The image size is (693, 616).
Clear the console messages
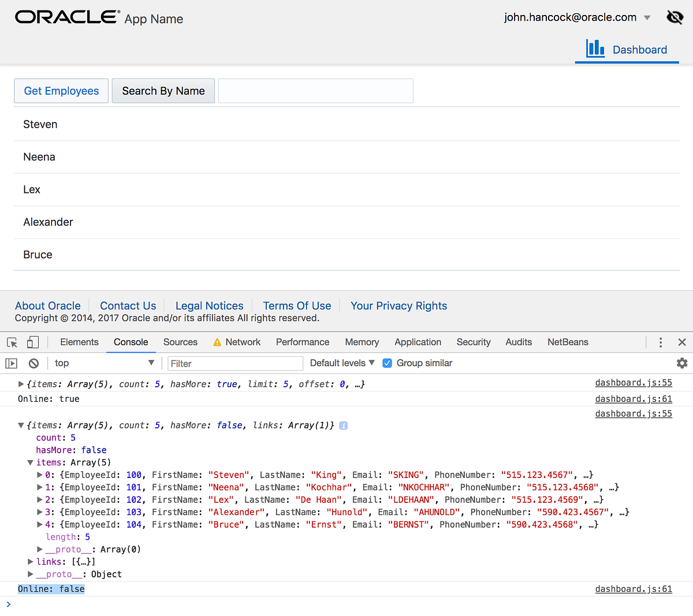(x=33, y=363)
